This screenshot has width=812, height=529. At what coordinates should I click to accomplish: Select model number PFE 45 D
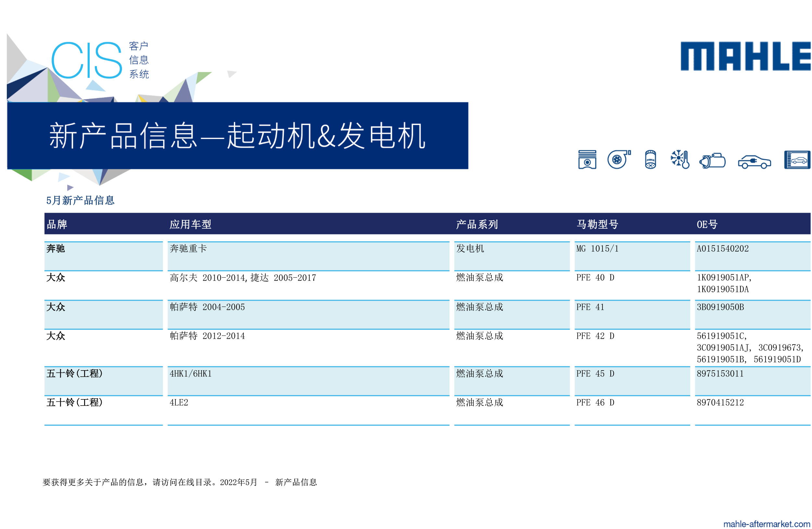[x=595, y=373]
